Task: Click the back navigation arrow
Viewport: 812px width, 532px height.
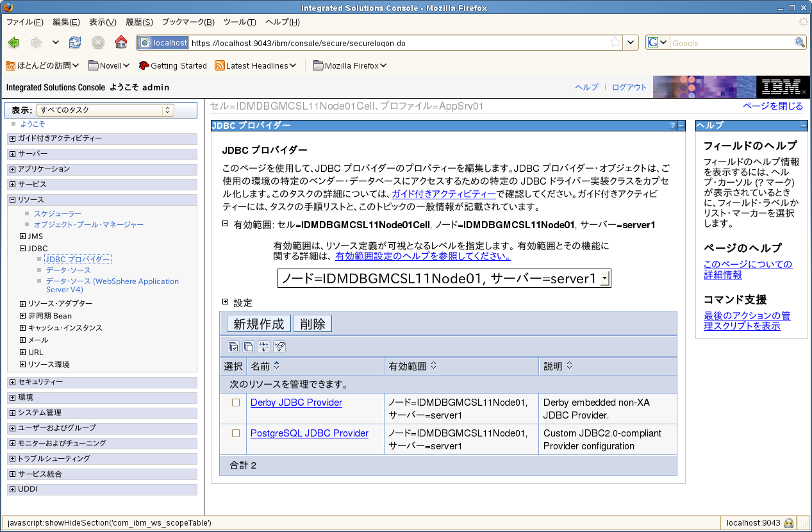Action: (13, 42)
